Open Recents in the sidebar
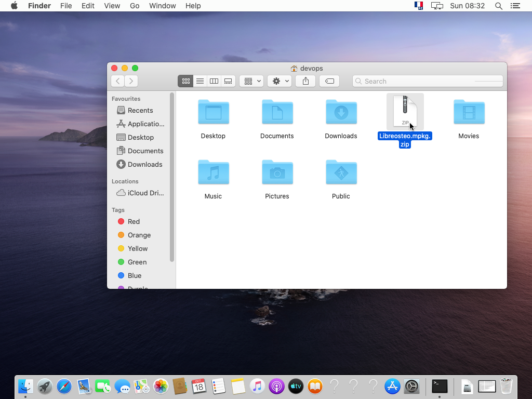Viewport: 532px width, 399px height. 139,110
